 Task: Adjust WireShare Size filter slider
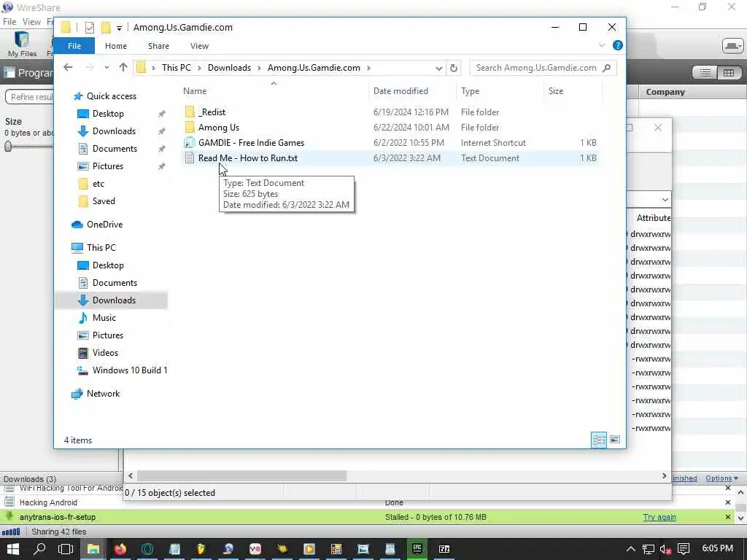tap(7, 146)
